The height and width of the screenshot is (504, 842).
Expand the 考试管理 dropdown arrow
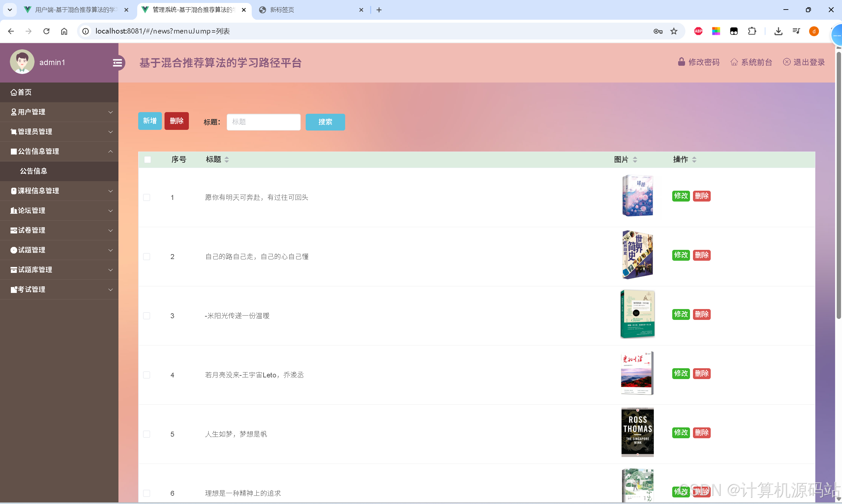[111, 290]
